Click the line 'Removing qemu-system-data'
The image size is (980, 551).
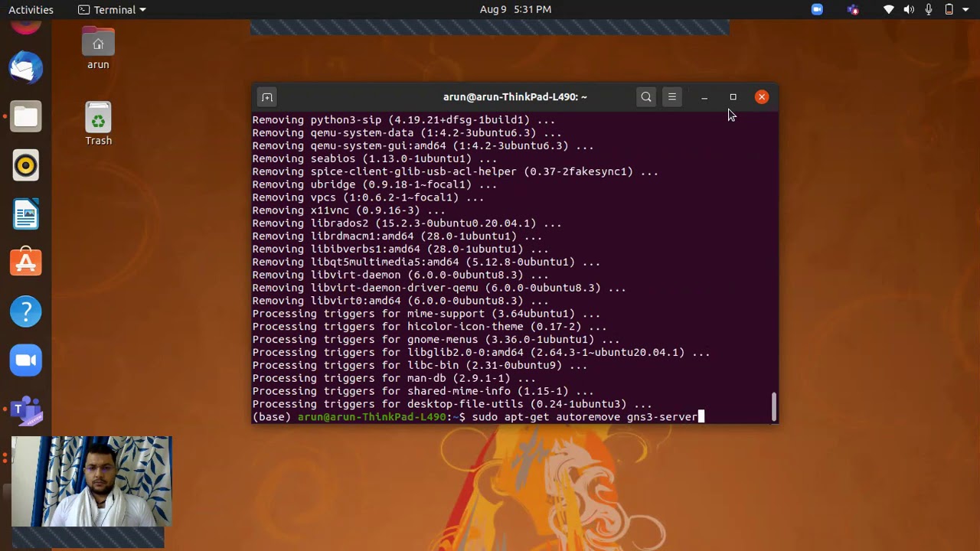407,133
